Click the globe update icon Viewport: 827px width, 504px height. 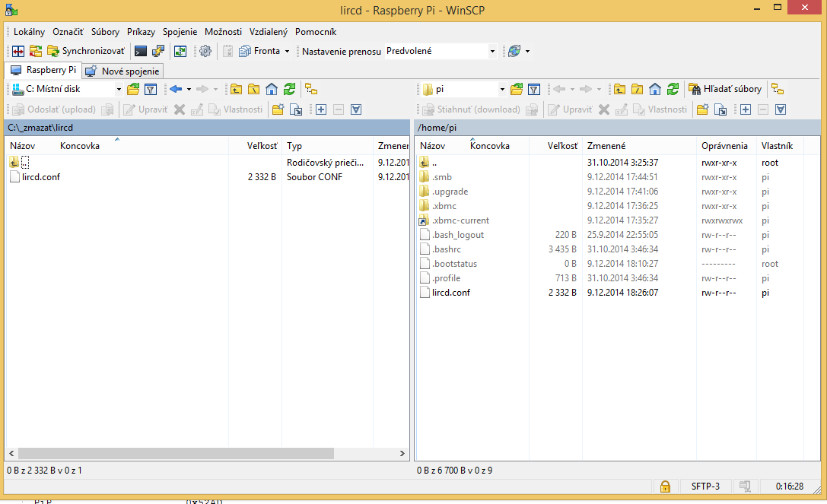tap(514, 51)
